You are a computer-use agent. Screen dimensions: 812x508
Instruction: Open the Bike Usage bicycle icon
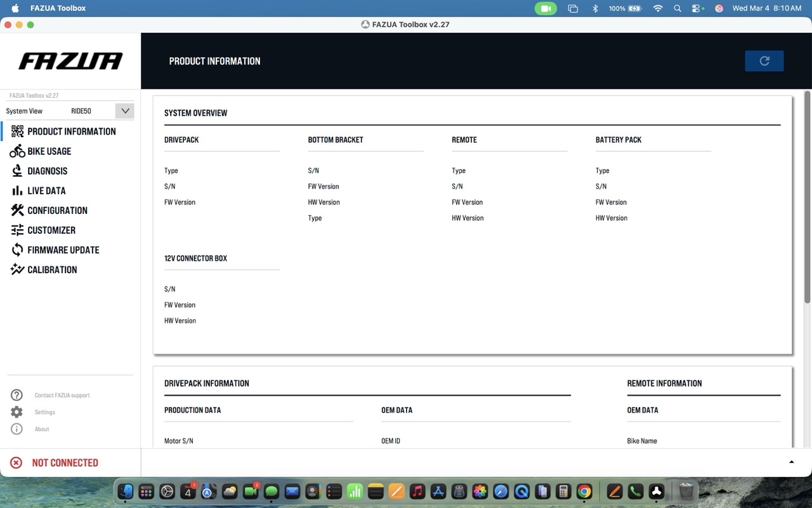pos(17,151)
